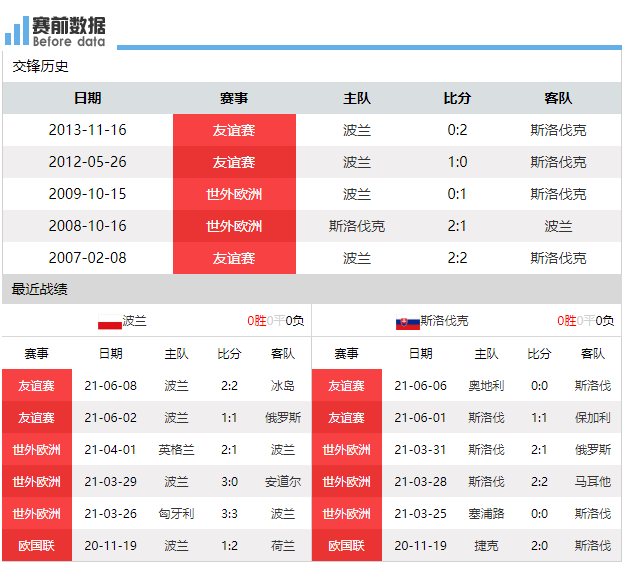This screenshot has height=562, width=622.
Task: Click 塞浦路 in Slovakia's recent results
Action: 486,514
